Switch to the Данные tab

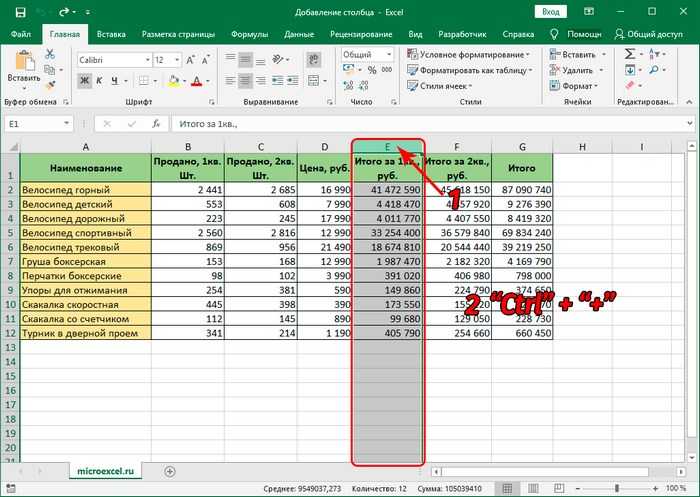point(299,34)
